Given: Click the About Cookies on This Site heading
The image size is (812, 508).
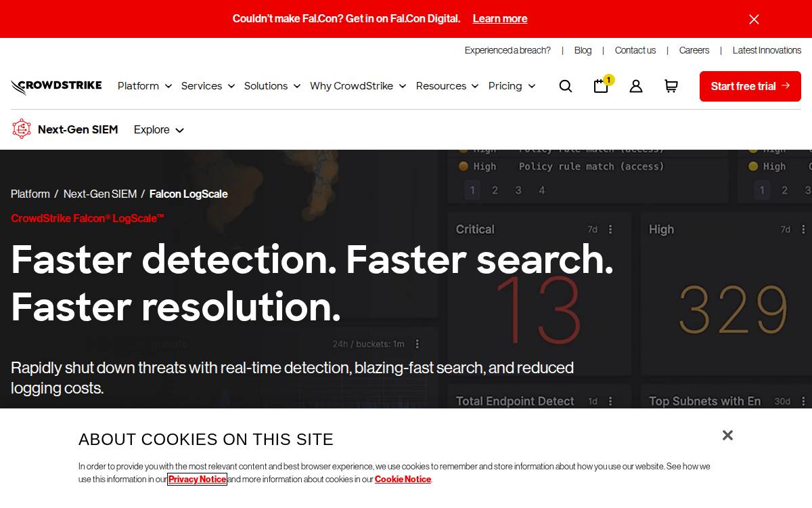Looking at the screenshot, I should pos(206,440).
